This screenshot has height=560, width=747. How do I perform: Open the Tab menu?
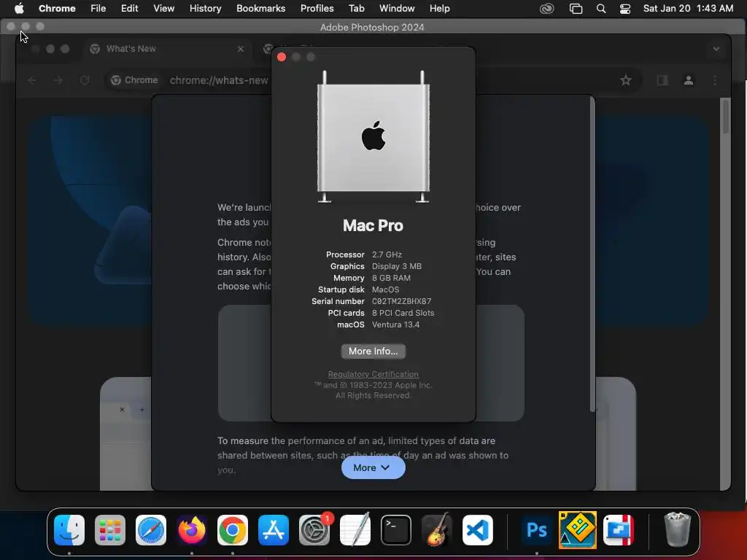tap(356, 8)
